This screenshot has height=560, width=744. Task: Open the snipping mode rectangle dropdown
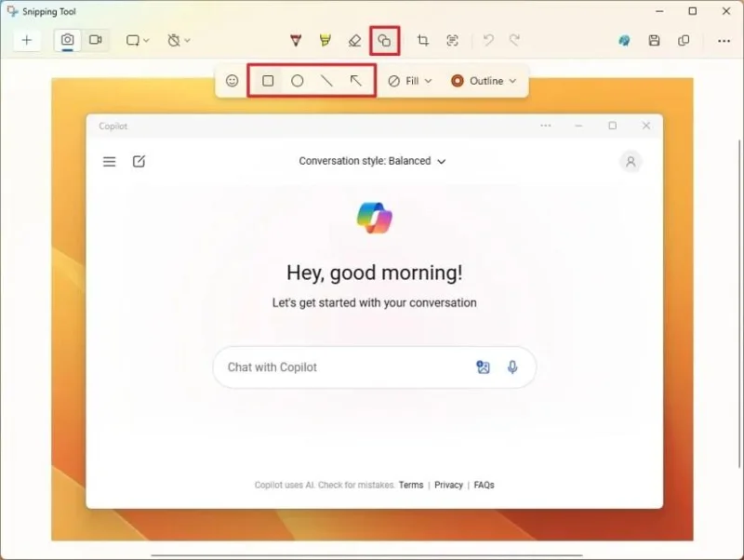tap(138, 41)
